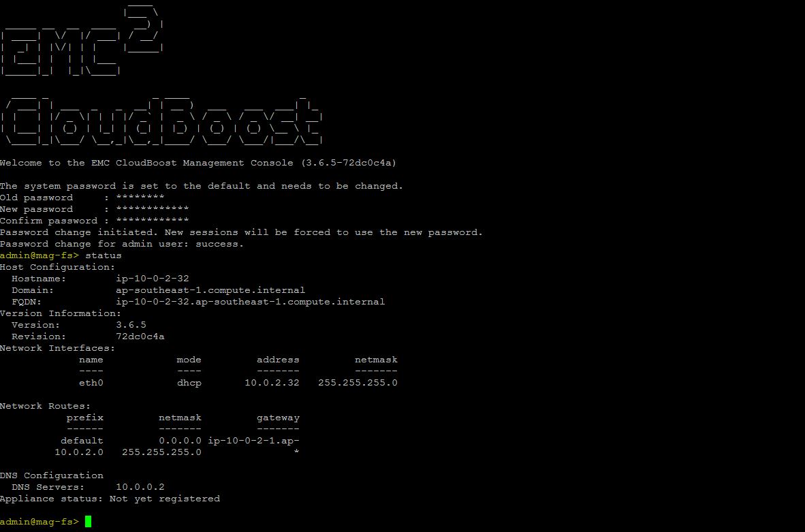
Task: Click the dhcp mode value
Action: click(189, 383)
